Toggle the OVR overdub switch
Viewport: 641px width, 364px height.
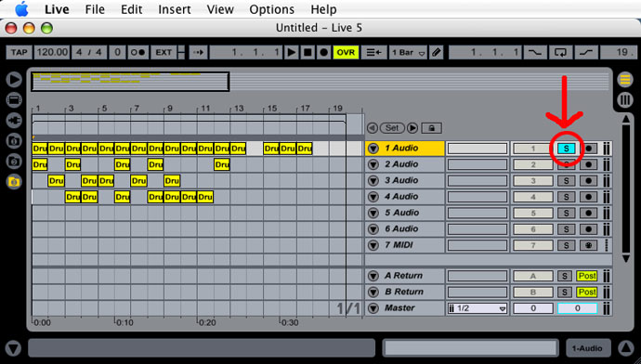tap(346, 52)
